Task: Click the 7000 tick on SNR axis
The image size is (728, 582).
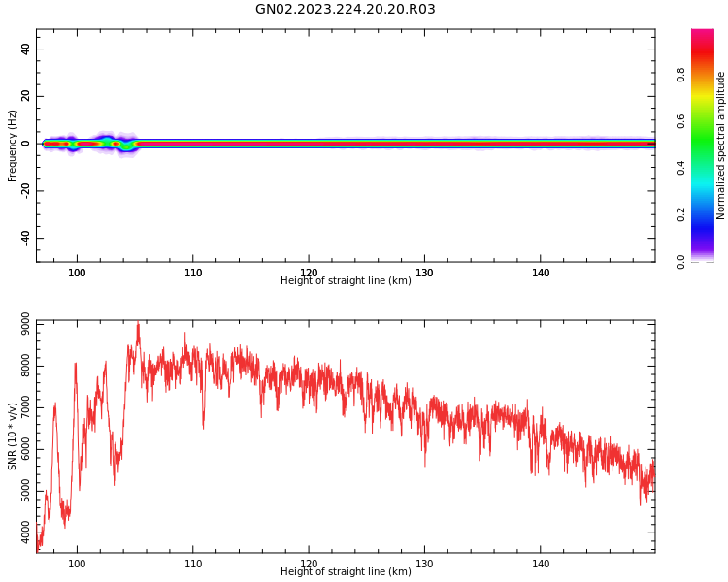Action: [25, 408]
